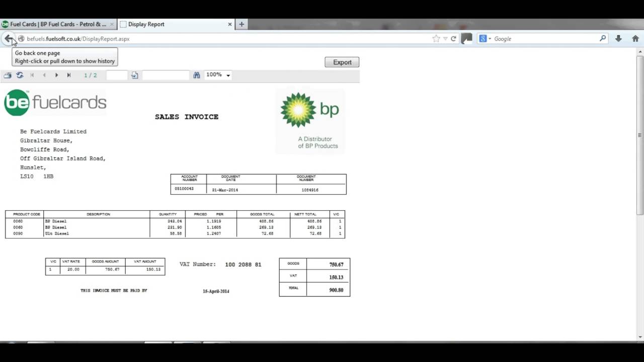
Task: Open a new tab with plus button
Action: click(x=242, y=24)
